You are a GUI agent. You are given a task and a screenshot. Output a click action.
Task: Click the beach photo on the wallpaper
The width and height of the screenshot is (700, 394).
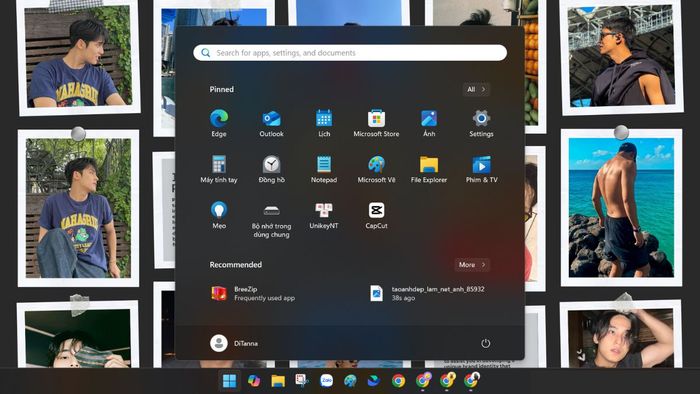[621, 207]
